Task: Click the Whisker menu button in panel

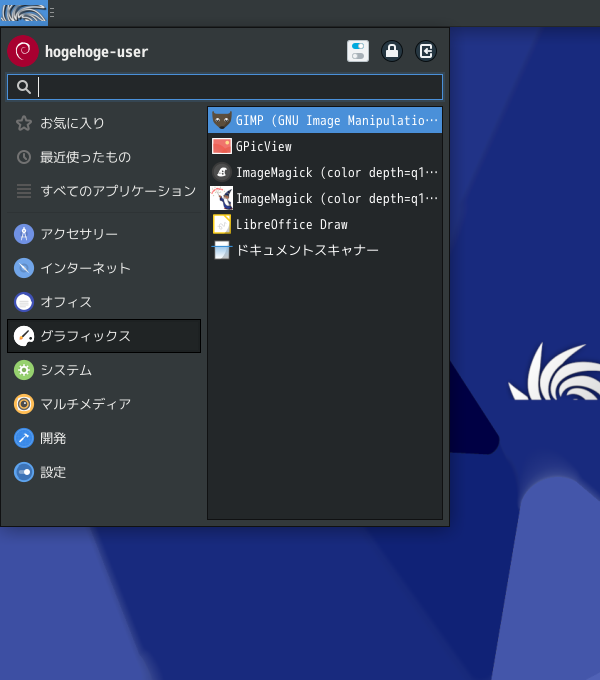Action: [x=24, y=13]
